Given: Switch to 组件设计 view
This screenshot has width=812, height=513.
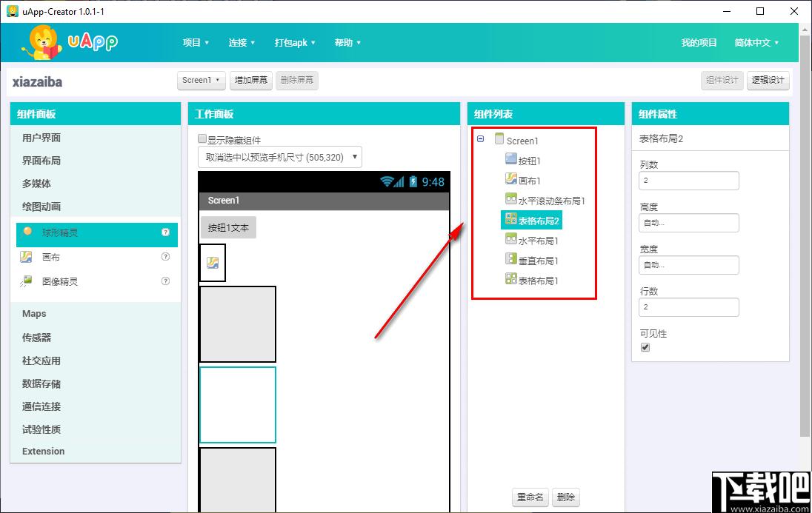Looking at the screenshot, I should pos(722,80).
